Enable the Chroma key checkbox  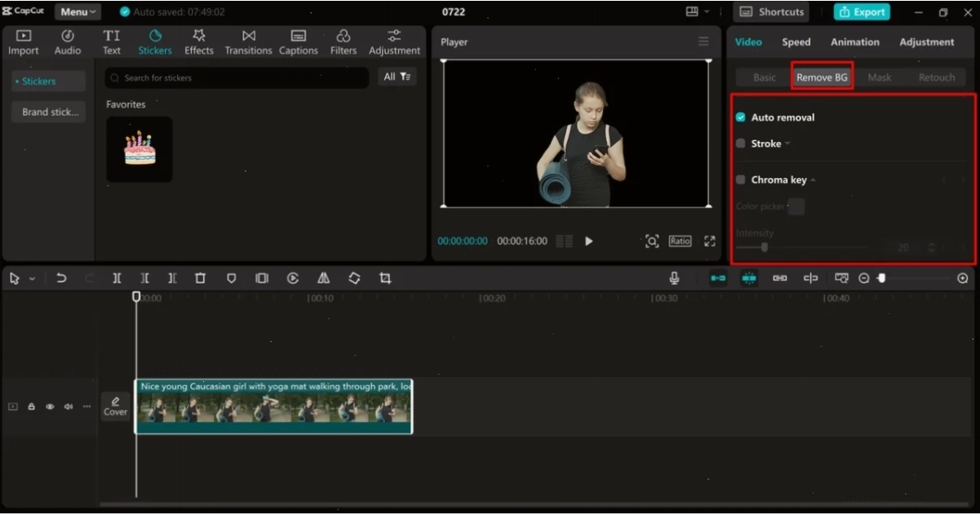click(x=741, y=180)
